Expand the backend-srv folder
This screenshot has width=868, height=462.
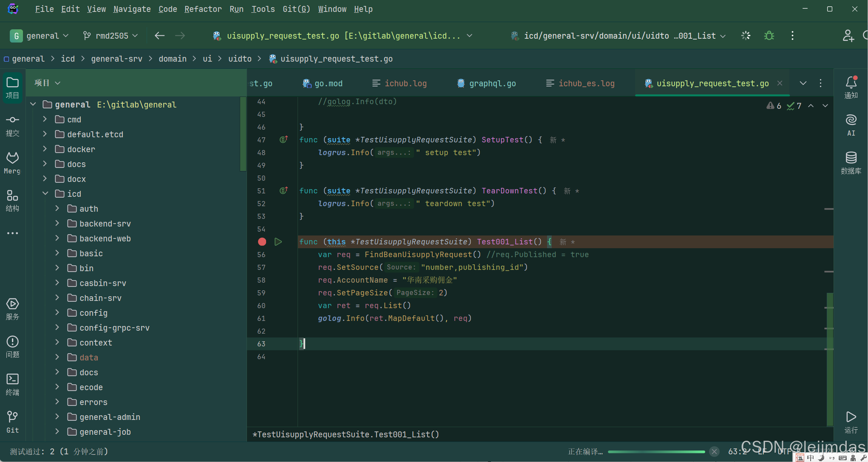tap(57, 224)
